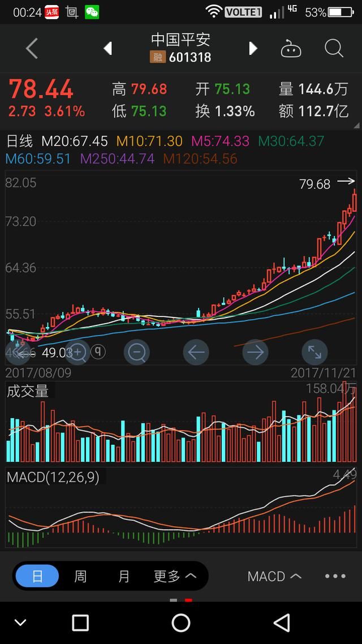Select the 月 monthly chart period
The image size is (362, 644).
(x=124, y=576)
